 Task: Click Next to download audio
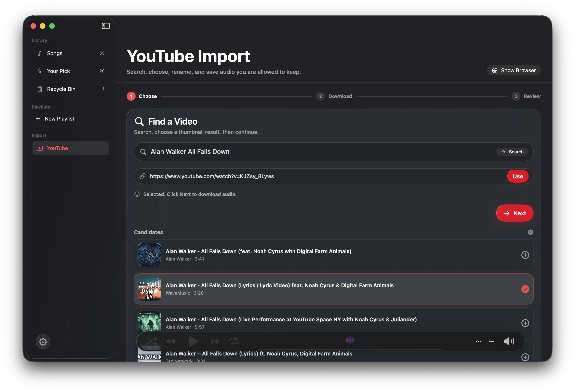pyautogui.click(x=515, y=213)
